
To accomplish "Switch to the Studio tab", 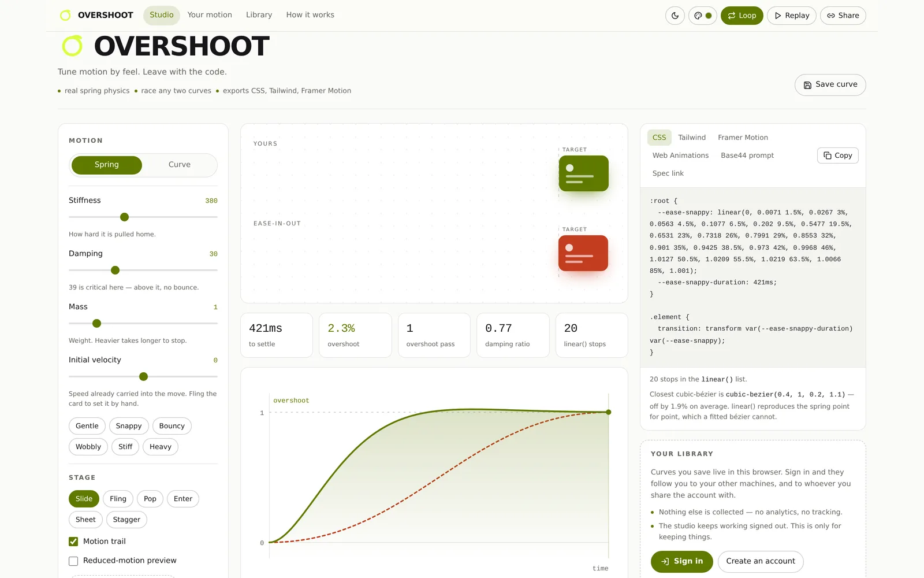I will tap(162, 15).
